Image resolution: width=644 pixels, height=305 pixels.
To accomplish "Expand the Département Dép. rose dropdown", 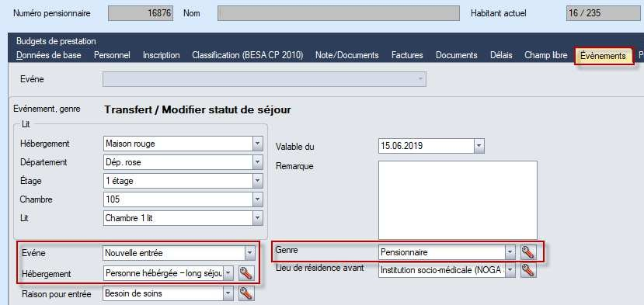I will (x=257, y=162).
